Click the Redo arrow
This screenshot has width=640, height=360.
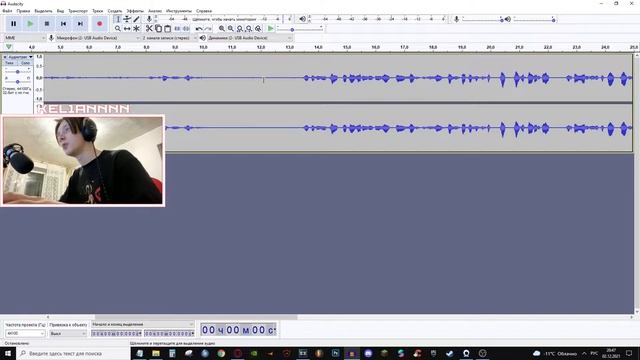208,29
